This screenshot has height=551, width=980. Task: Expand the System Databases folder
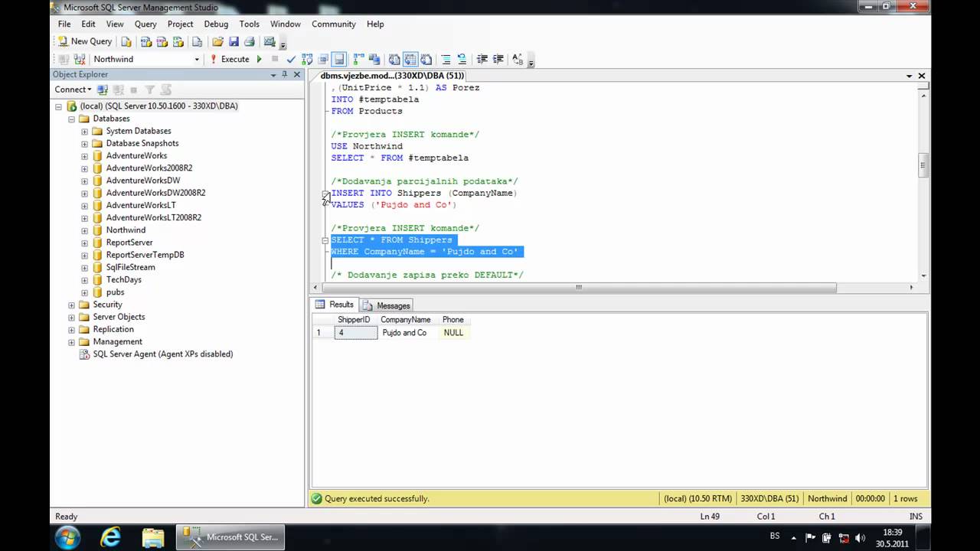(84, 131)
